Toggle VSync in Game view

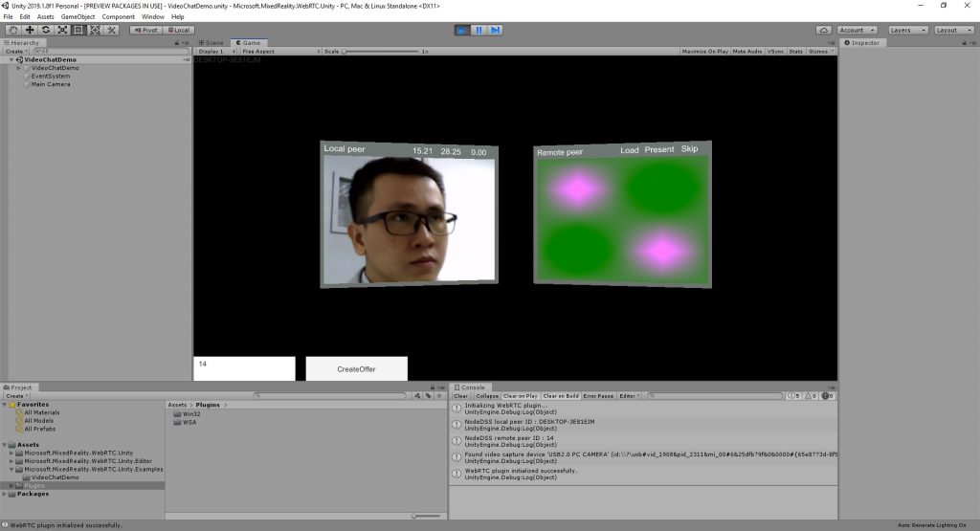[775, 52]
